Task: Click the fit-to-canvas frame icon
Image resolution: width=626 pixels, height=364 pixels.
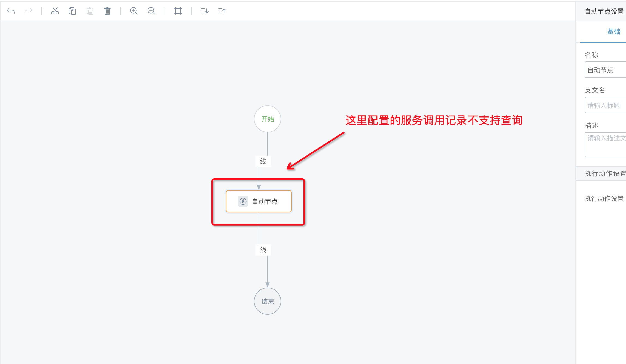Action: click(178, 11)
